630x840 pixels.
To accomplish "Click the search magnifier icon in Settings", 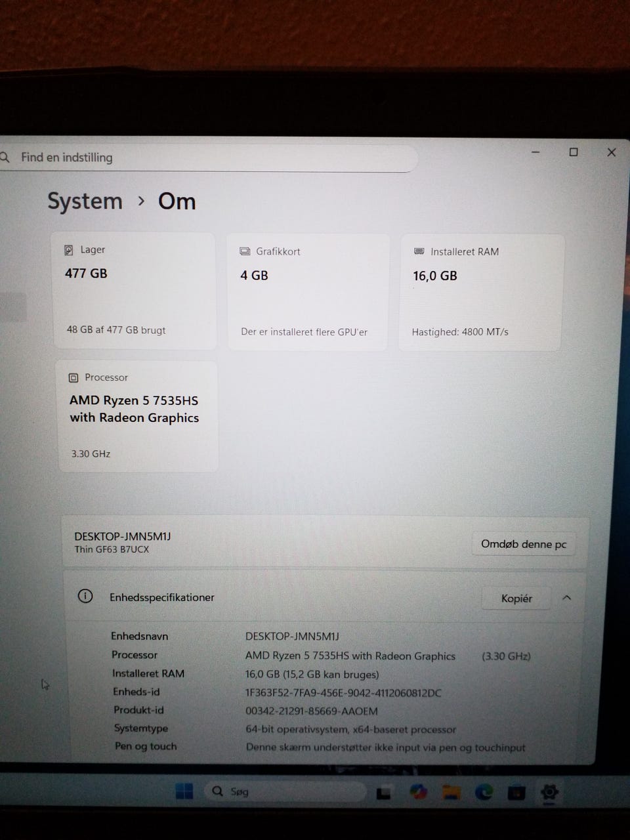I will 5,157.
